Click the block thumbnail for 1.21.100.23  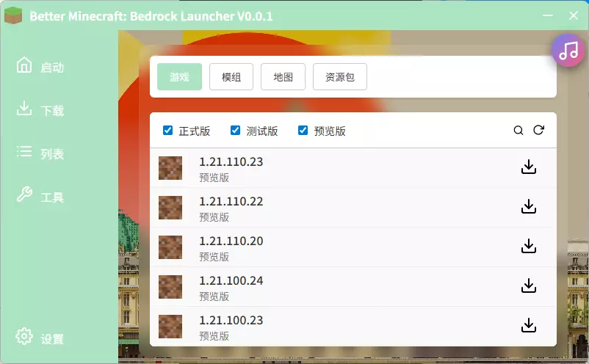tap(170, 327)
